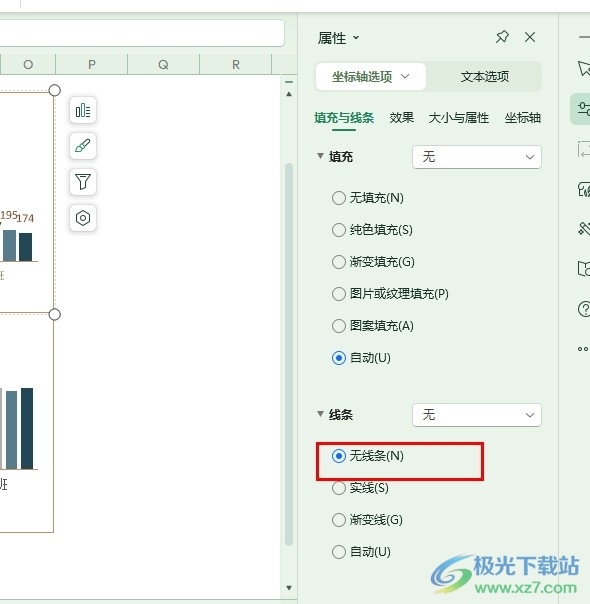Switch to the 大小与属性 tab
The width and height of the screenshot is (590, 604).
(459, 117)
